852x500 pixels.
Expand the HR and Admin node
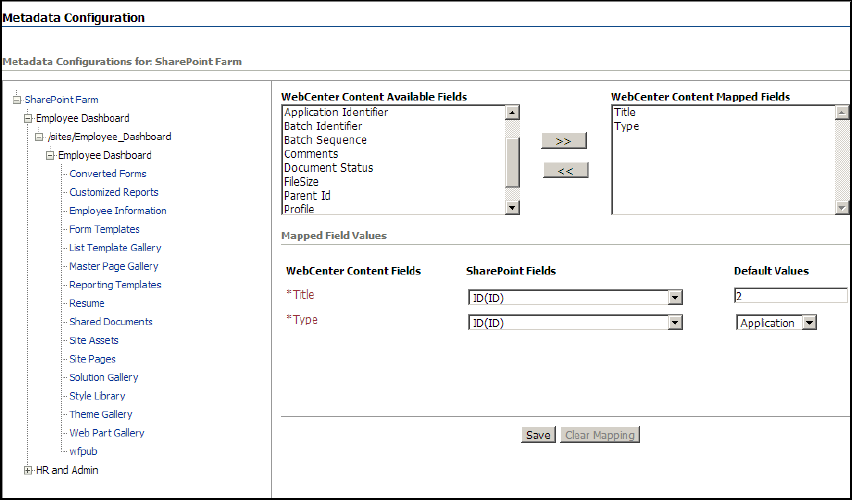tap(28, 471)
